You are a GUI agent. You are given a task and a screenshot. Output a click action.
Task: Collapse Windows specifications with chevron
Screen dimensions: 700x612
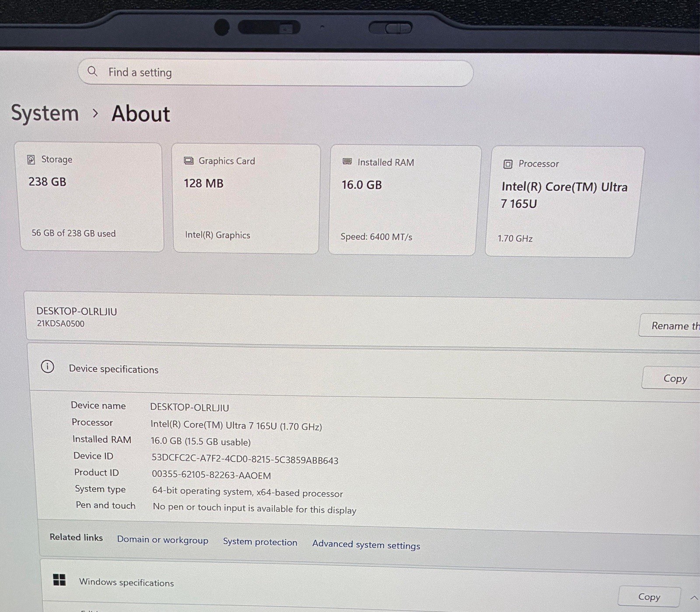coord(694,598)
